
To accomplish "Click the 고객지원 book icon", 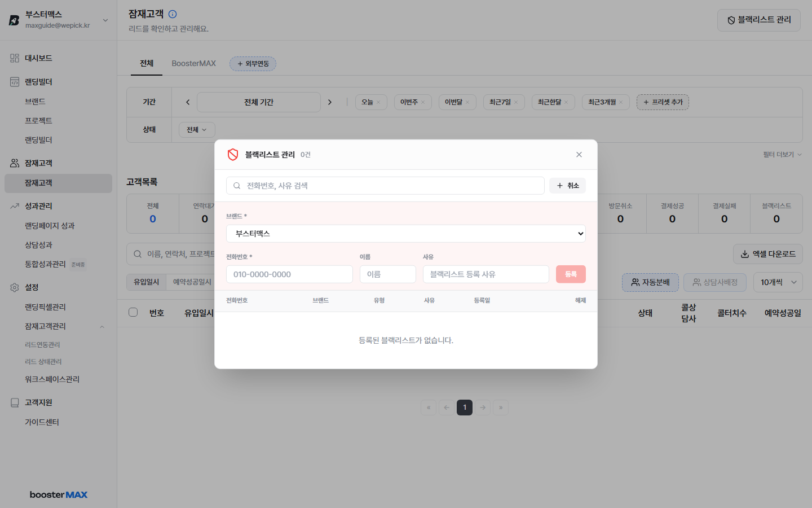I will coord(15,402).
